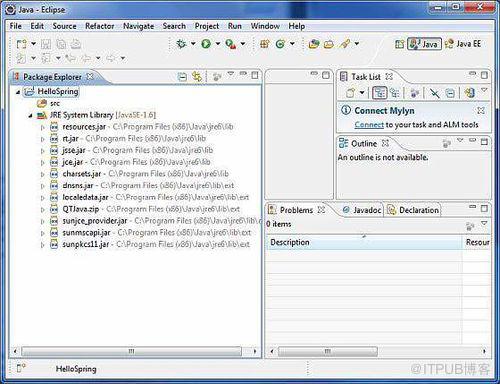Click the New Java Class icon

(x=280, y=44)
